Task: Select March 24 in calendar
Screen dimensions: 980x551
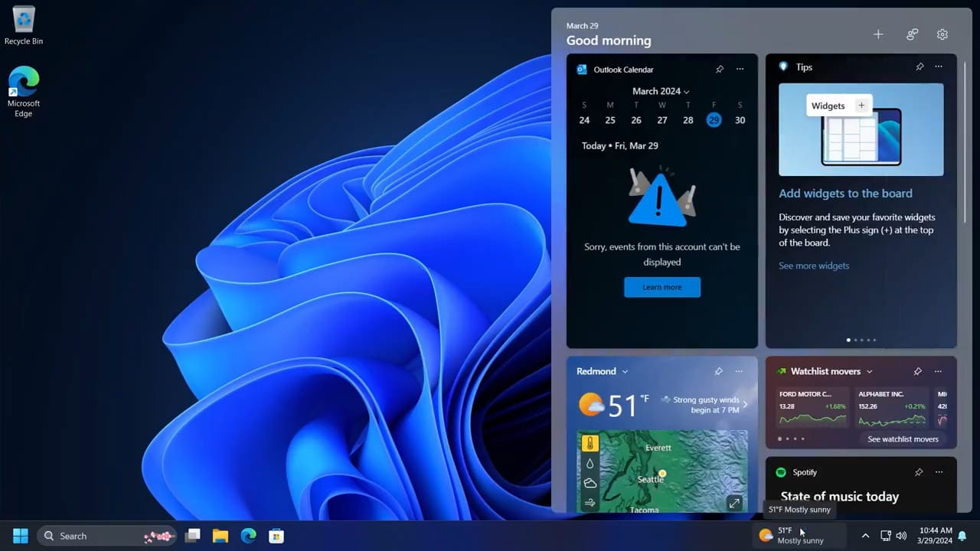Action: click(x=584, y=120)
